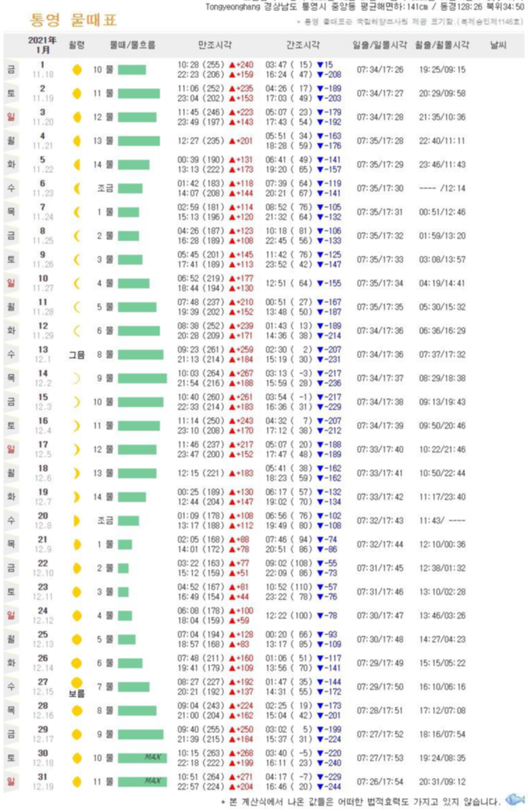Click the 간조시각 column header

303,45
